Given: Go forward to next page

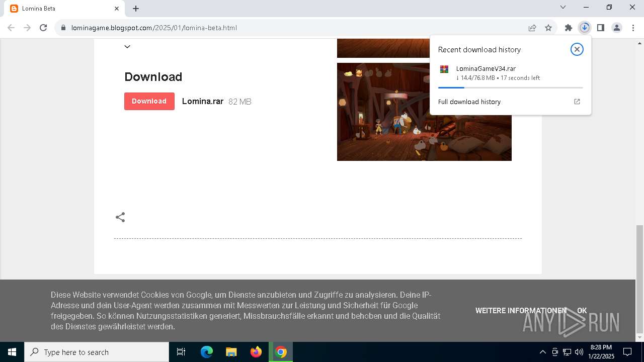Looking at the screenshot, I should (x=27, y=28).
